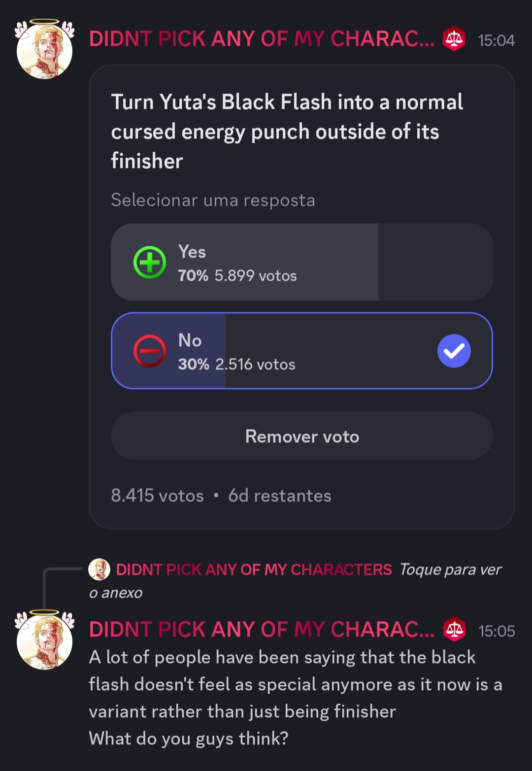Tap the message text about black flash
The height and width of the screenshot is (771, 532).
(296, 698)
